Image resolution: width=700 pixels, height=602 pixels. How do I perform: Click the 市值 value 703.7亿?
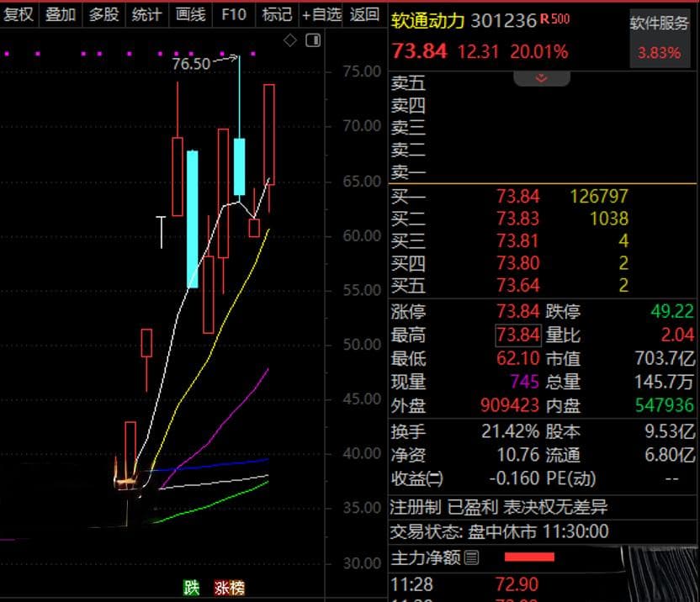(x=665, y=358)
